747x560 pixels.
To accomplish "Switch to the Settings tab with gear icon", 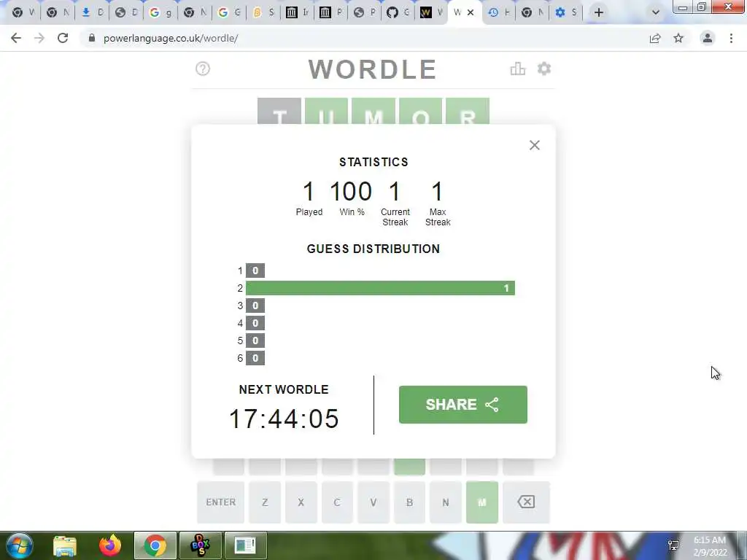I will click(x=566, y=12).
